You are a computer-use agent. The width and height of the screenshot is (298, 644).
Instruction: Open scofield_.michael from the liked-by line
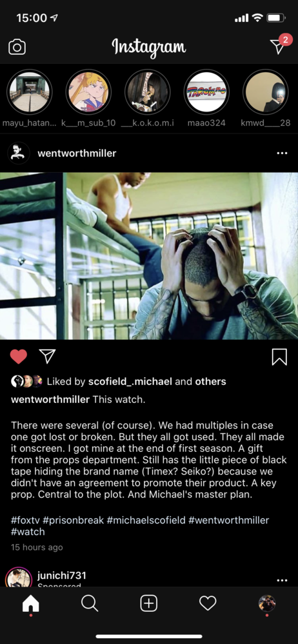click(130, 382)
